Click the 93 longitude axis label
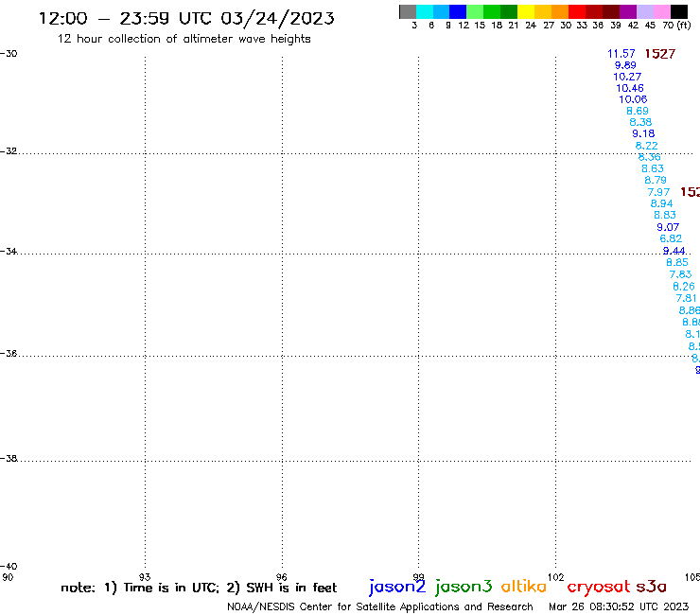This screenshot has height=615, width=700. pos(145,577)
